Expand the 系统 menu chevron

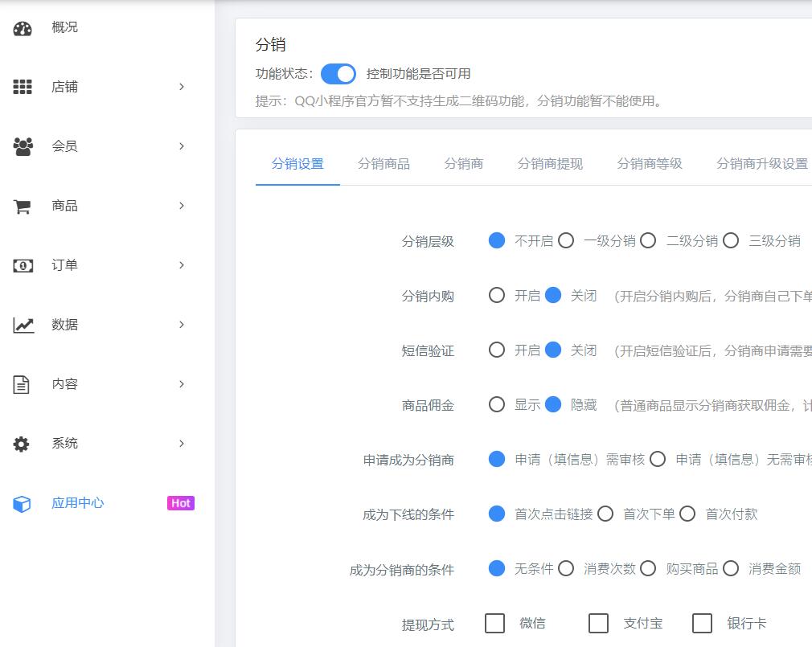click(x=182, y=444)
